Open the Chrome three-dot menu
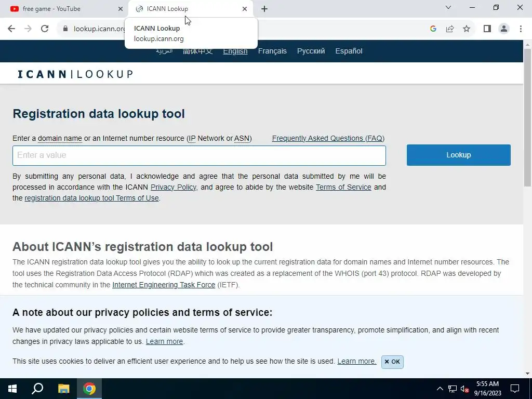The image size is (532, 399). tap(521, 29)
